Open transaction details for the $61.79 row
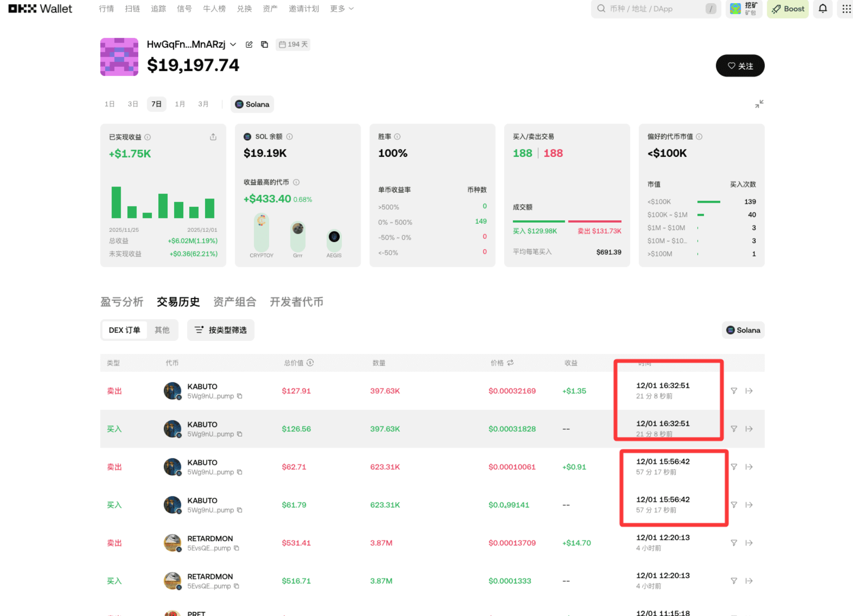 pos(749,505)
